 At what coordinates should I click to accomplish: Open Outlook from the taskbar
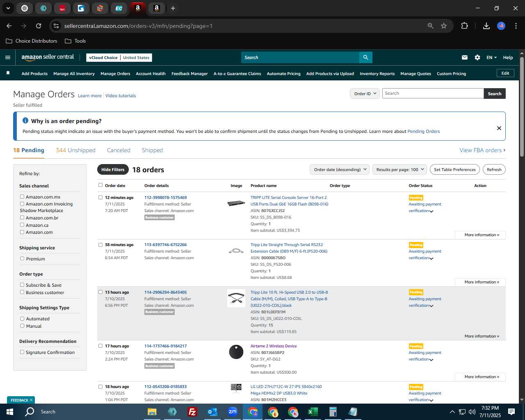[212, 412]
